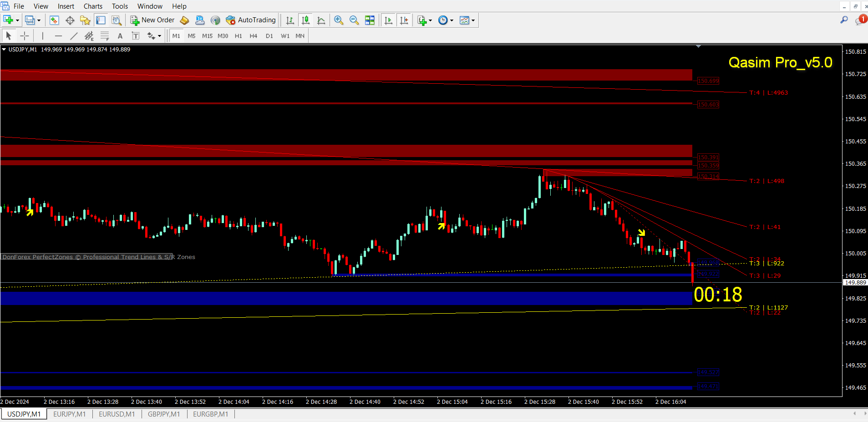The width and height of the screenshot is (868, 422).
Task: Switch to the EURJPY,M1 chart tab
Action: [x=70, y=414]
